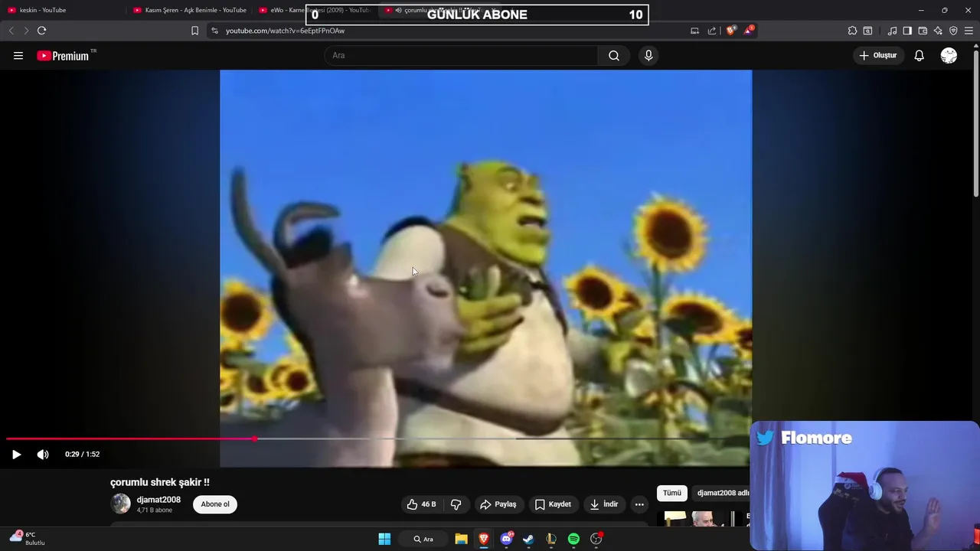This screenshot has width=980, height=551.
Task: Bookmark this page icon
Action: tap(194, 31)
